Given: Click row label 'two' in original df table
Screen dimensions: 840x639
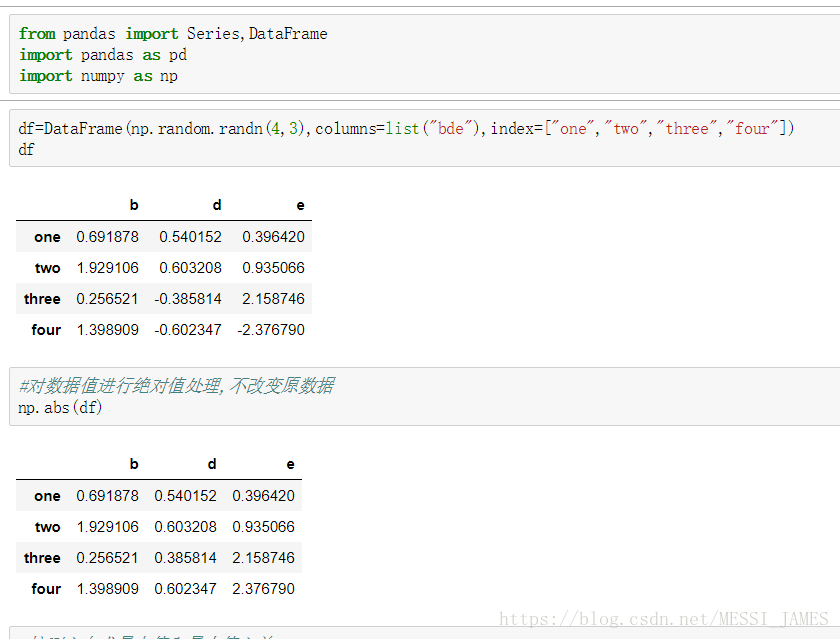Looking at the screenshot, I should (48, 268).
